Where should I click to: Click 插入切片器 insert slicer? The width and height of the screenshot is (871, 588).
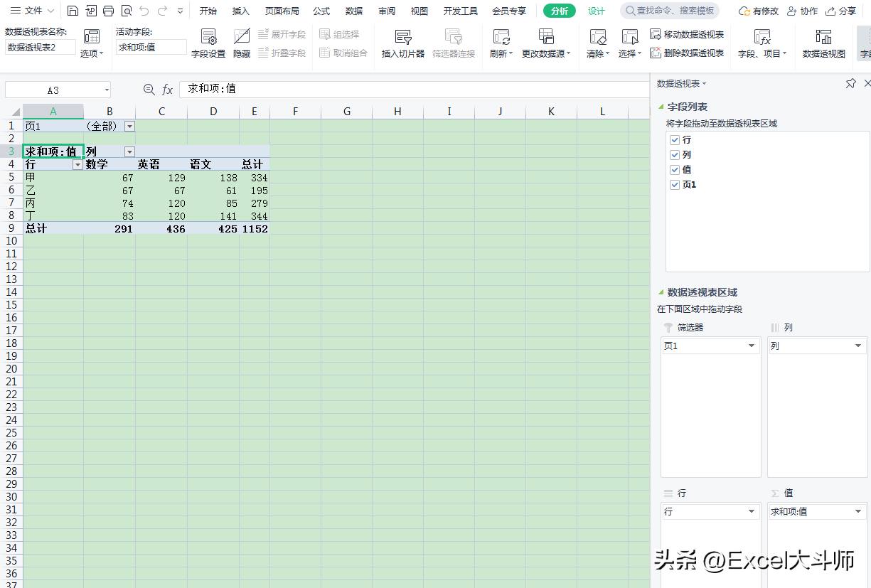pyautogui.click(x=403, y=44)
